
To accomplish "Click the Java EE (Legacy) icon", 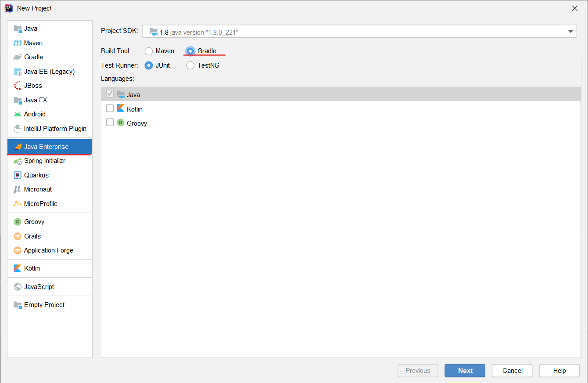I will (x=18, y=72).
